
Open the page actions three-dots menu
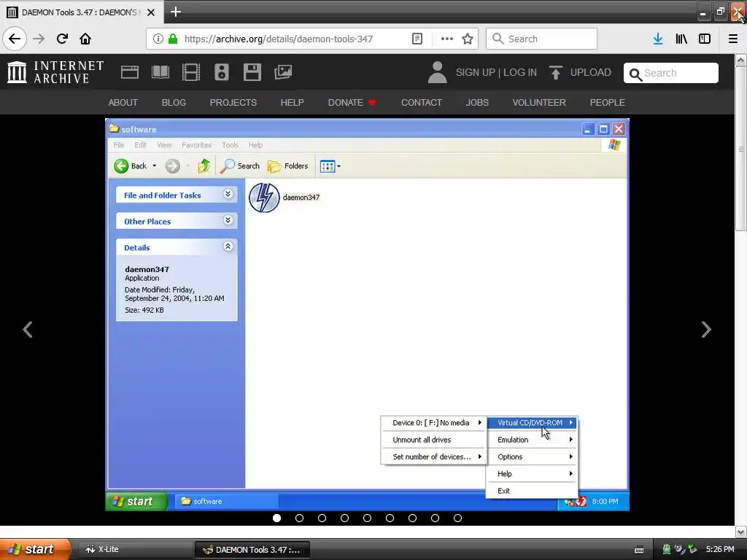447,39
